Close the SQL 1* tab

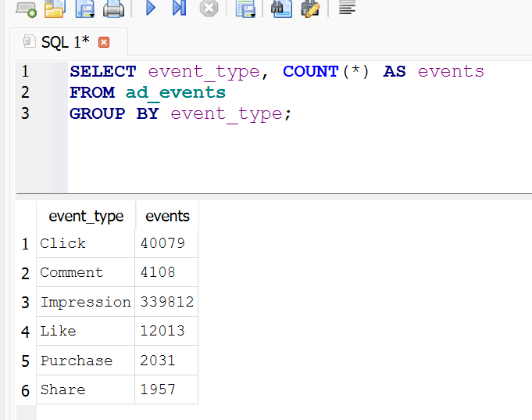[104, 42]
